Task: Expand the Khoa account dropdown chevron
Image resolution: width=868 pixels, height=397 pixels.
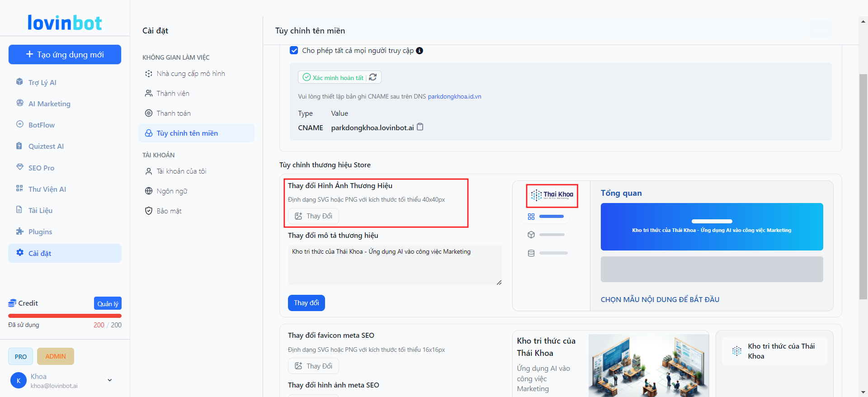Action: point(109,380)
